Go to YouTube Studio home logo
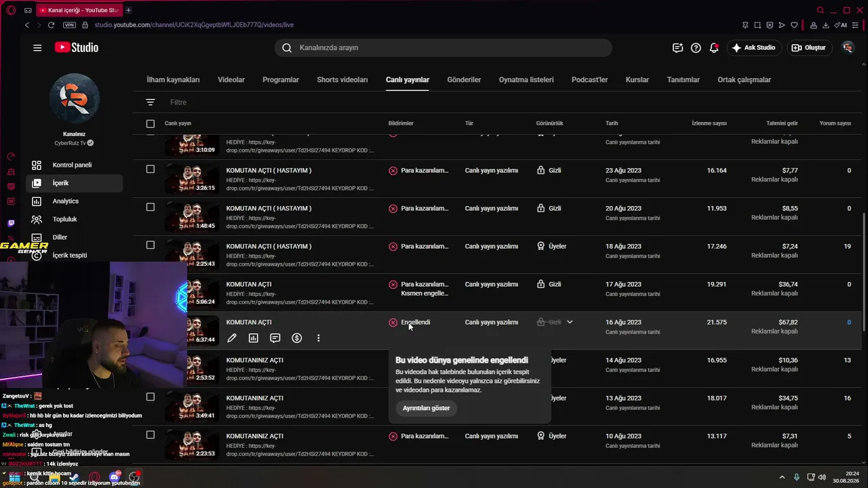This screenshot has height=488, width=868. [x=77, y=47]
